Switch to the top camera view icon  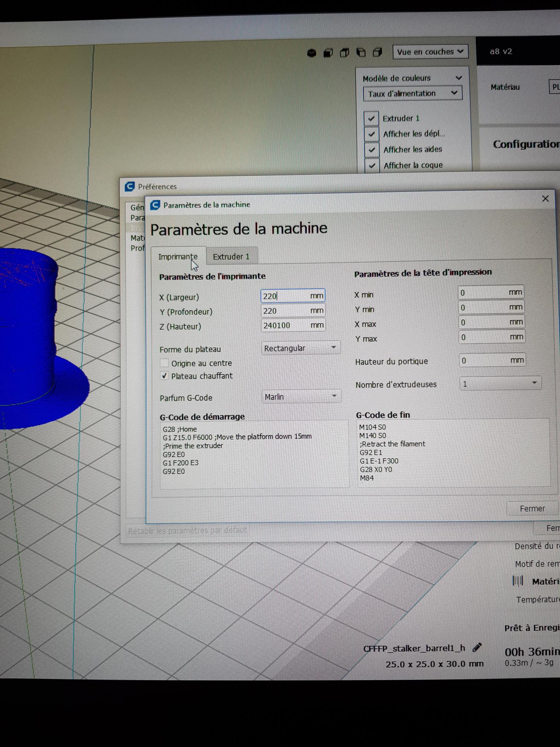[x=345, y=53]
